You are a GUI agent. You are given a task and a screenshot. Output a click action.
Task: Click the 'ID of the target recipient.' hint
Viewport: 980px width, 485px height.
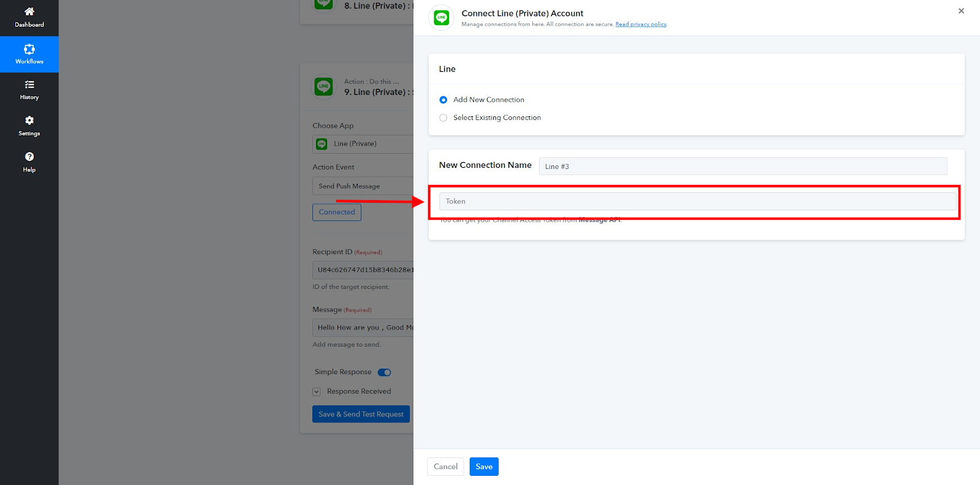point(351,287)
